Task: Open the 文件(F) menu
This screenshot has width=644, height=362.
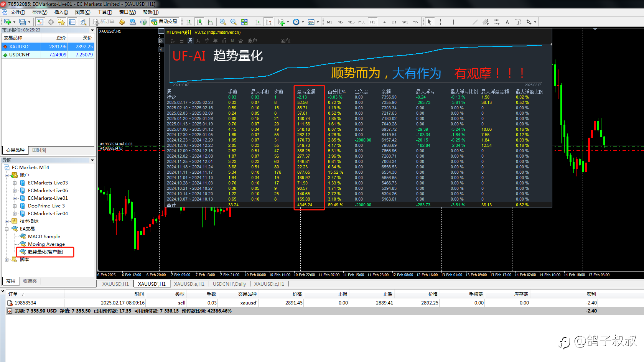Action: (18, 12)
